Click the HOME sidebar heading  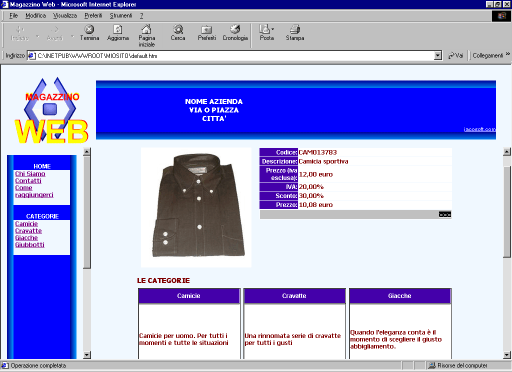click(x=42, y=166)
